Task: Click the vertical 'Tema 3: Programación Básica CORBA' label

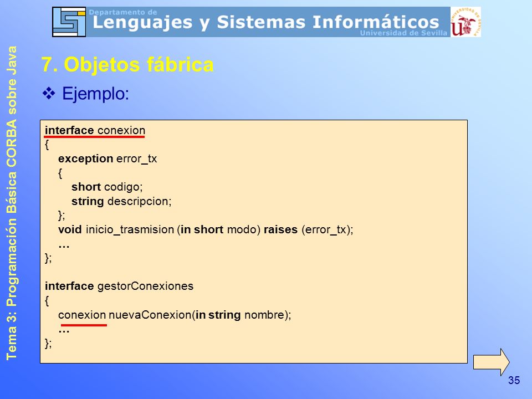Action: pyautogui.click(x=12, y=203)
